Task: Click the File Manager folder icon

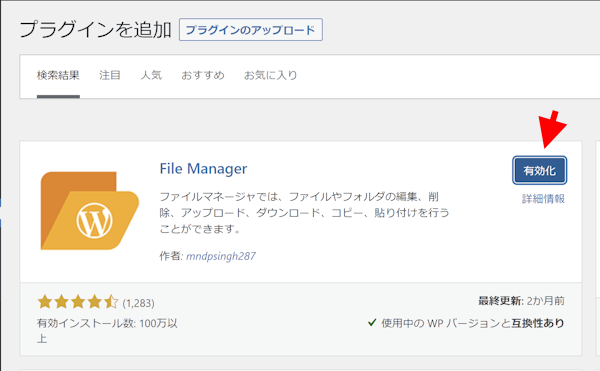Action: coord(90,211)
